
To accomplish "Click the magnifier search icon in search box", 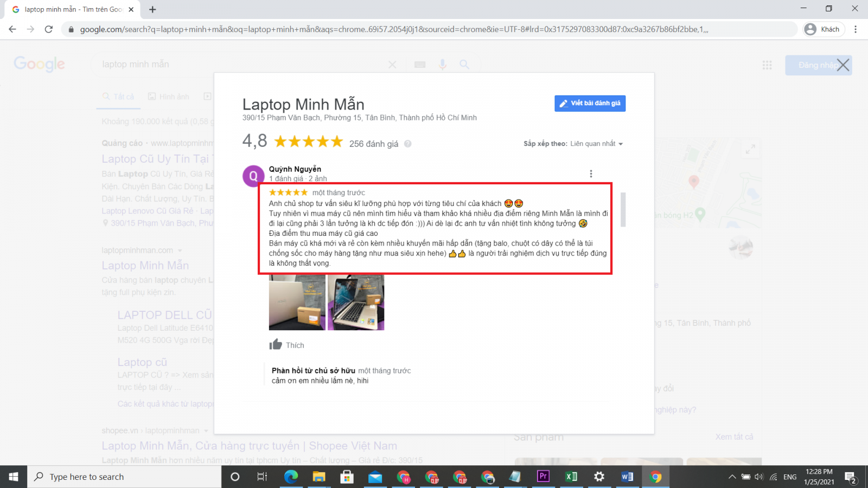I will (464, 65).
